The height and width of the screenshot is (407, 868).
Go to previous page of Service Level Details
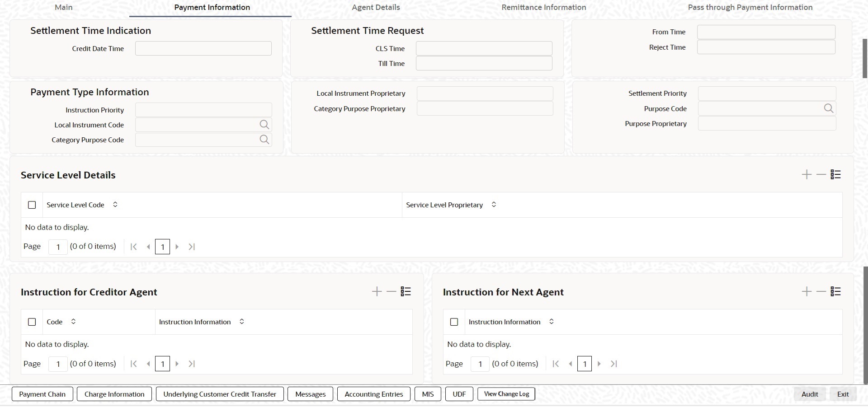148,247
